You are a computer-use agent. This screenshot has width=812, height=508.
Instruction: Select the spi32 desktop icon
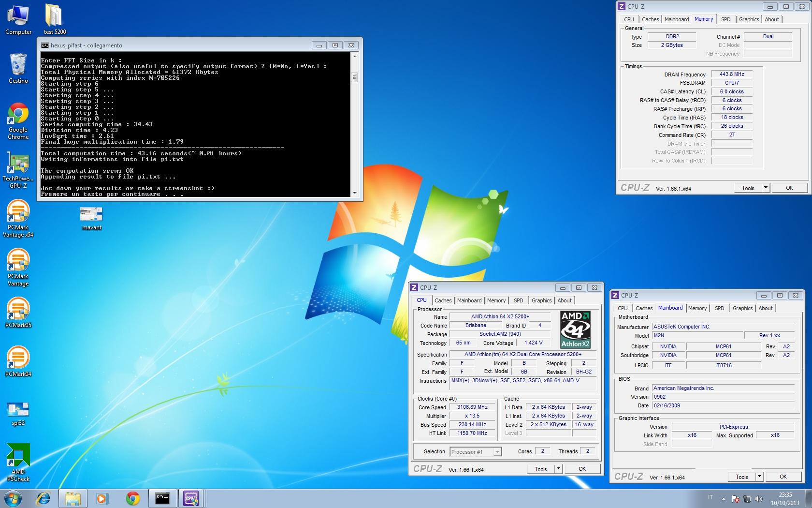pyautogui.click(x=18, y=414)
